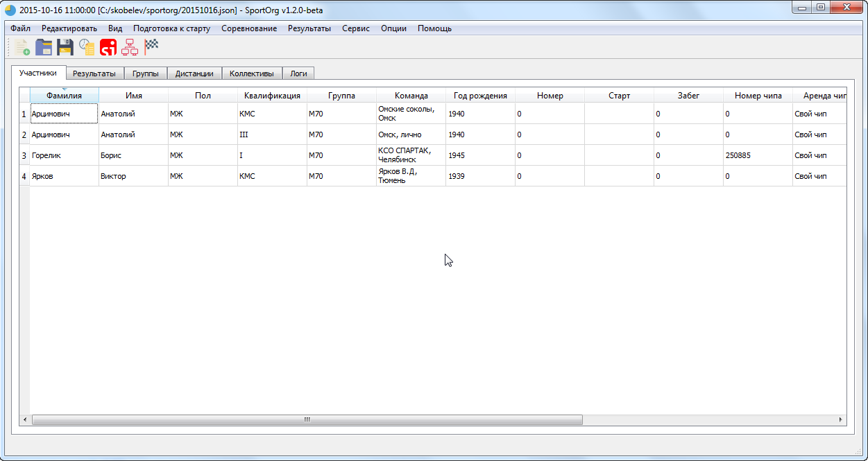The image size is (868, 461).
Task: Sort by the Команда column header
Action: [x=411, y=96]
